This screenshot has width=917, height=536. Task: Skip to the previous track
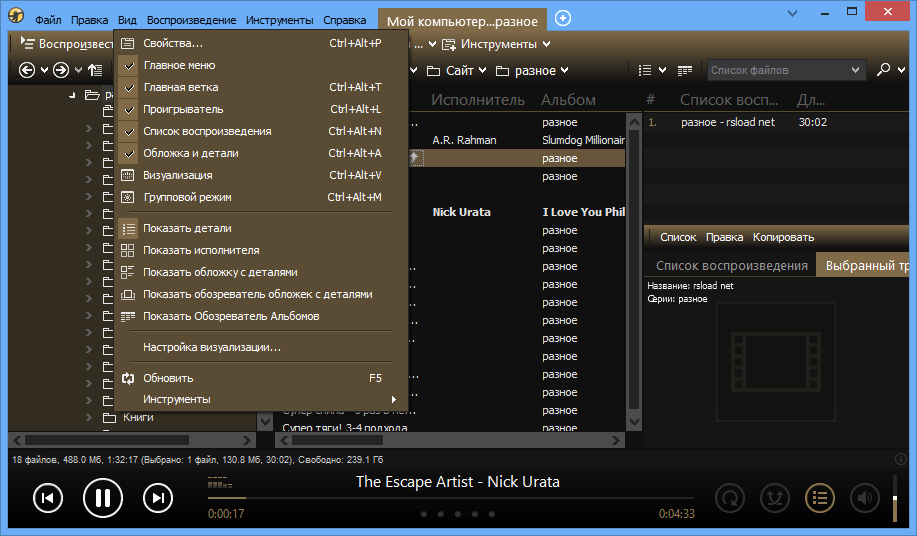[x=47, y=498]
